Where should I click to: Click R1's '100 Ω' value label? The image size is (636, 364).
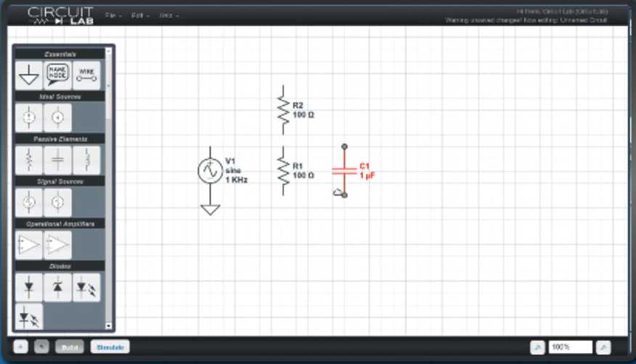pos(303,175)
